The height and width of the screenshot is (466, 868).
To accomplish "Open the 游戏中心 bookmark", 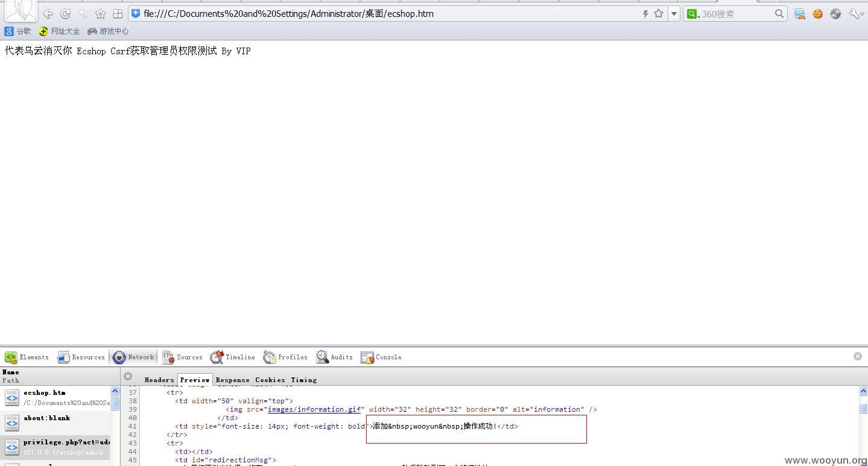I will 108,31.
